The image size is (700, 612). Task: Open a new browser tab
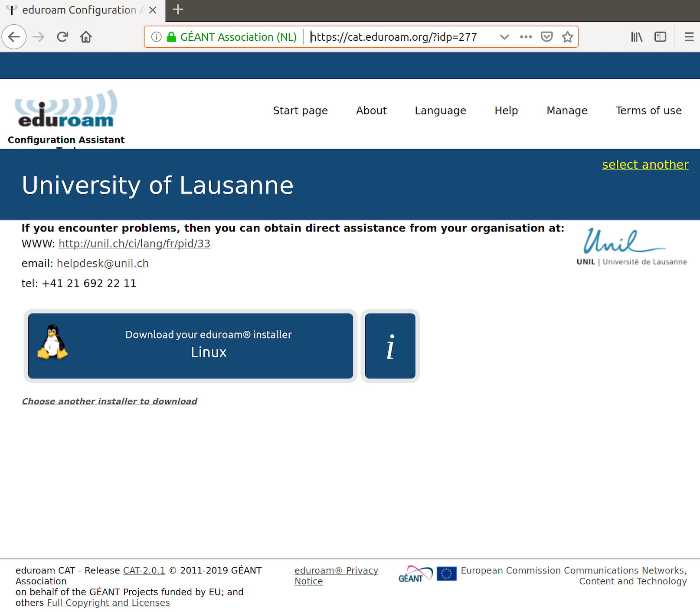(178, 10)
